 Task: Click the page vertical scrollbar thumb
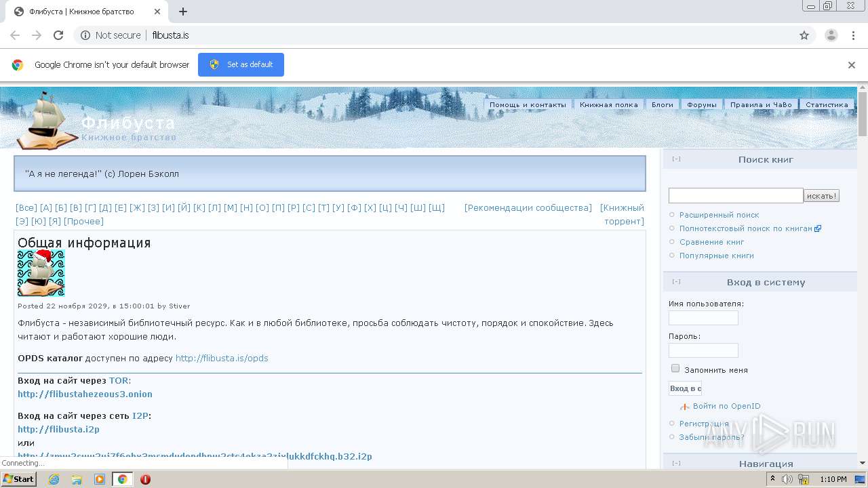[862, 113]
